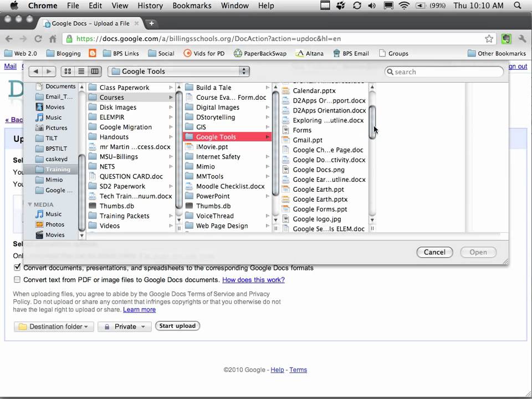Switch file dialog to icon view

68,71
